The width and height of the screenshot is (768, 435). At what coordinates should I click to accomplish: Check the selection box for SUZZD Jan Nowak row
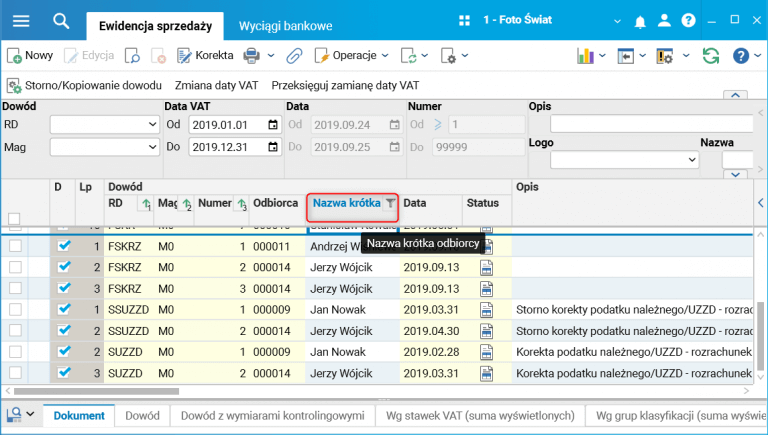click(15, 352)
